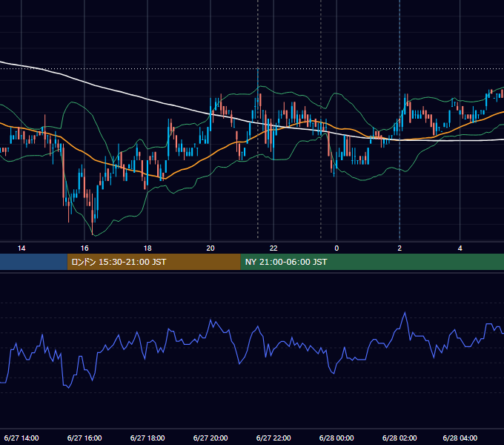The width and height of the screenshot is (504, 445).
Task: Click time axis label 14
Action: [21, 248]
